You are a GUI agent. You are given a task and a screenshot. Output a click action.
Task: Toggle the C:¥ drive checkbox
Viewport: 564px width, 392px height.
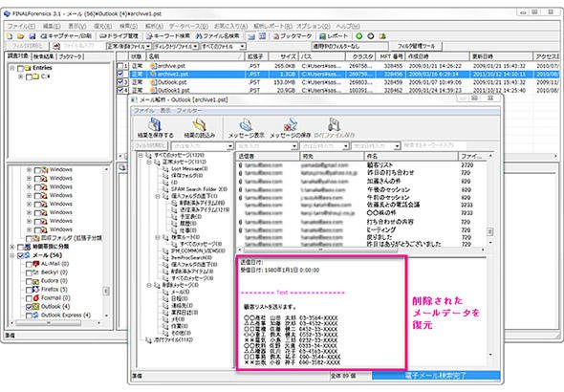[x=29, y=76]
